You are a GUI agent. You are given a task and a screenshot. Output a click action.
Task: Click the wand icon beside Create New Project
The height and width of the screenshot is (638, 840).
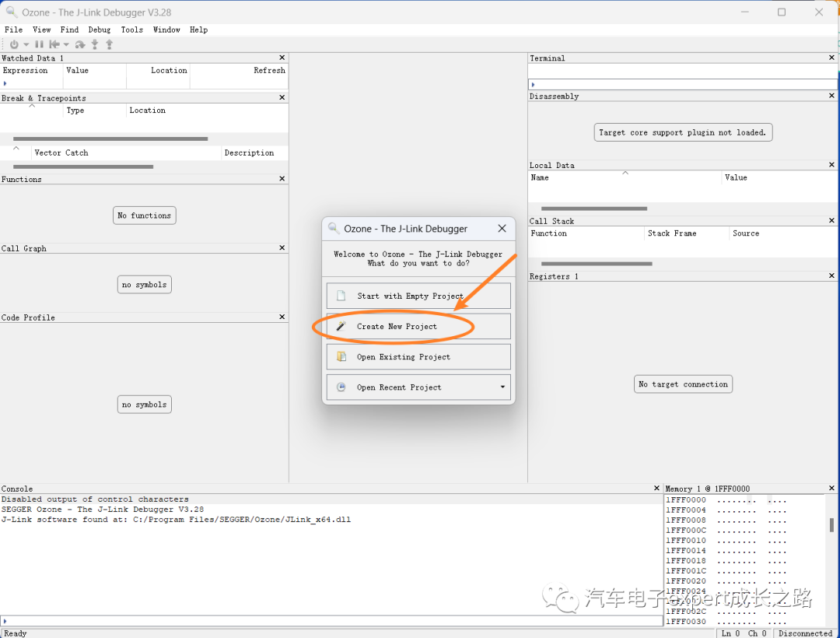point(341,326)
